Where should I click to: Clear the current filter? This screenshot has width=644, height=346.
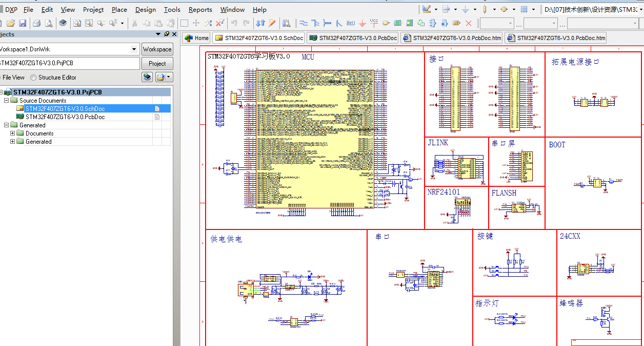tap(220, 23)
